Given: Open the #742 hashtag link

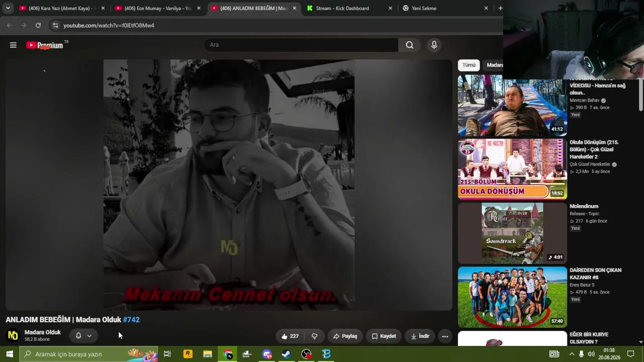Looking at the screenshot, I should pos(131,320).
